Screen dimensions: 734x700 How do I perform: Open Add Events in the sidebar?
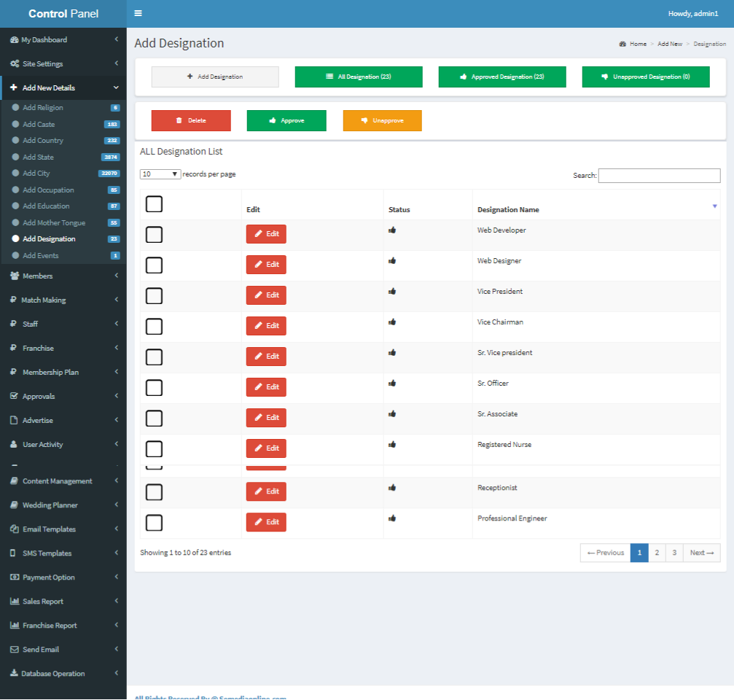(x=64, y=256)
